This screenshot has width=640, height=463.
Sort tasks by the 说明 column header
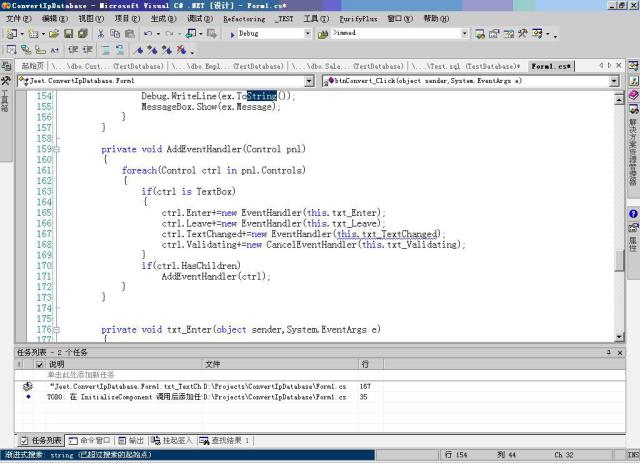(x=124, y=364)
